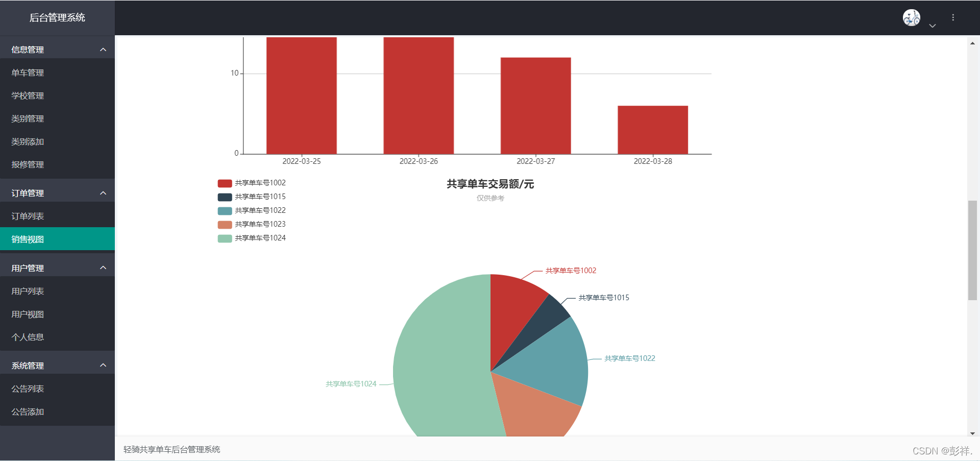
Task: Click the 2022-03-26 axis label
Action: [x=419, y=161]
